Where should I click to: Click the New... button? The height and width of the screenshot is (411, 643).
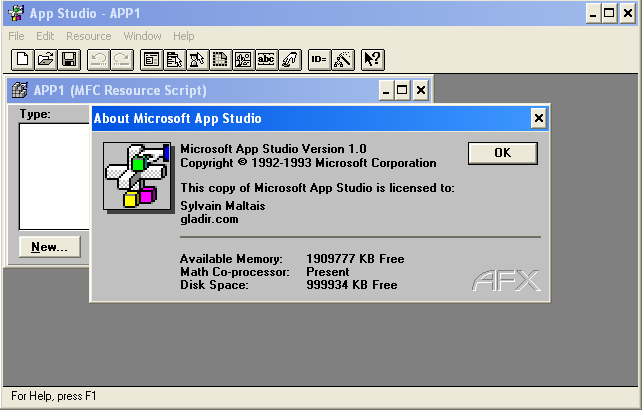point(49,247)
